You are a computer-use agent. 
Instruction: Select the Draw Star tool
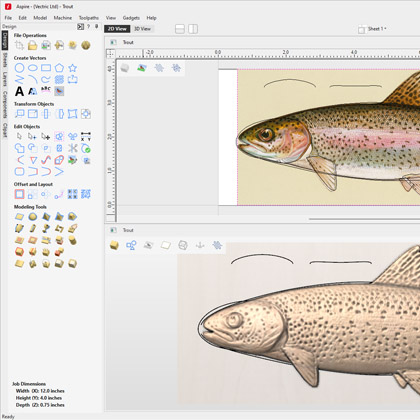[x=72, y=68]
